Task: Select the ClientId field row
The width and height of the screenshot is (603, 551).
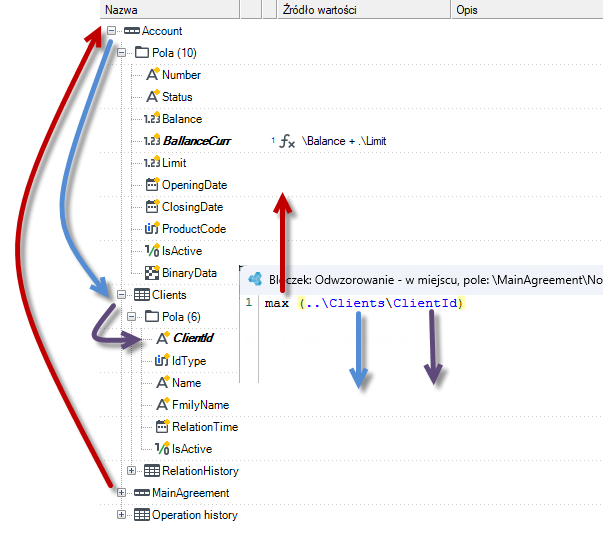Action: tap(193, 338)
